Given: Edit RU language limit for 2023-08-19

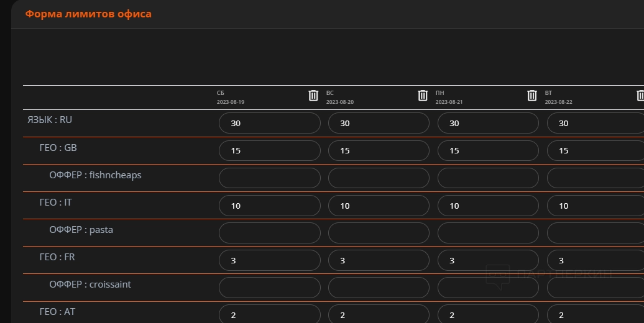Looking at the screenshot, I should pyautogui.click(x=269, y=123).
